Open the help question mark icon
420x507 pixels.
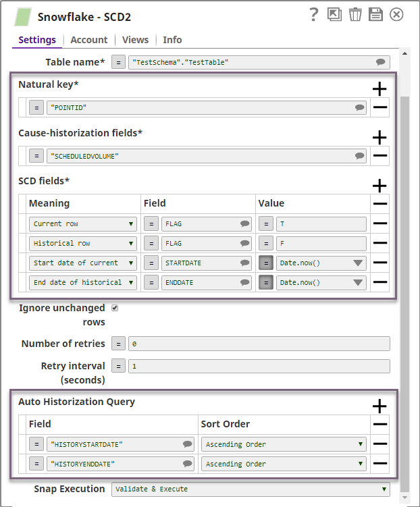313,15
